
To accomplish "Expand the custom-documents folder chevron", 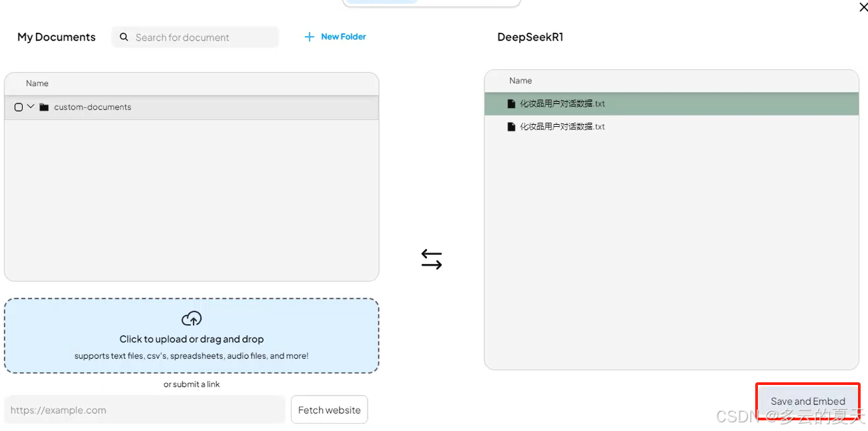I will coord(30,106).
